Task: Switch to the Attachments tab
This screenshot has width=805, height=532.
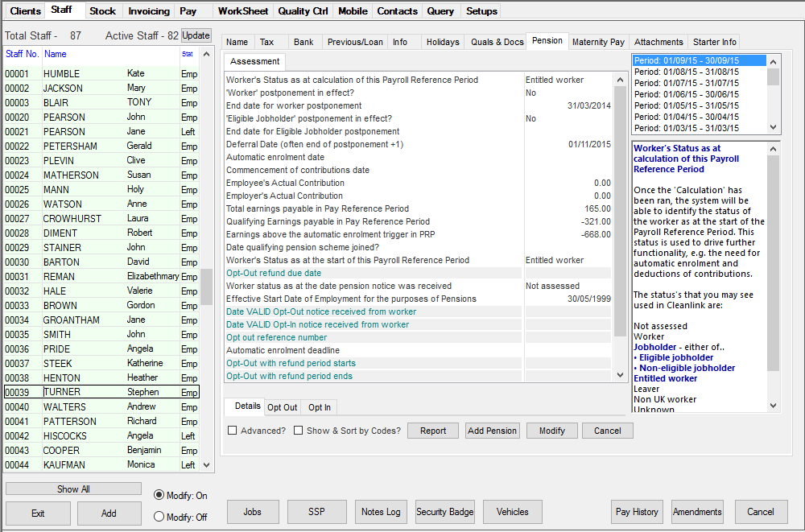Action: point(658,41)
